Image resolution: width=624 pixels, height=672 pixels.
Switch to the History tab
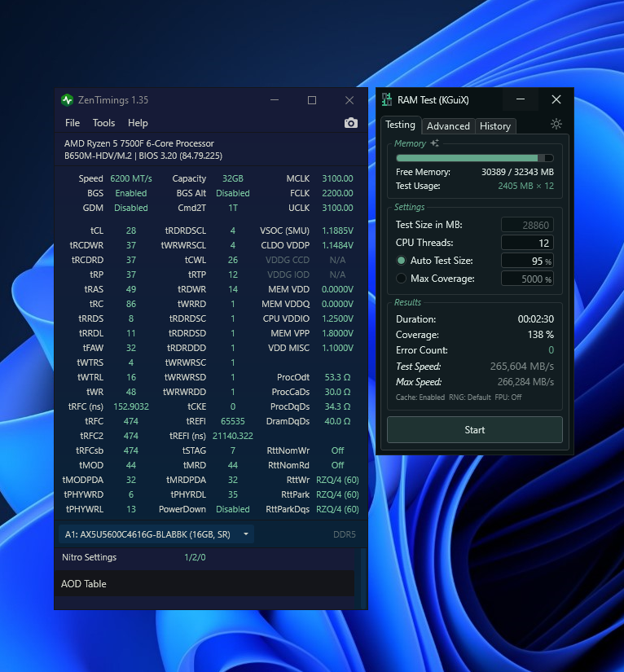[495, 126]
